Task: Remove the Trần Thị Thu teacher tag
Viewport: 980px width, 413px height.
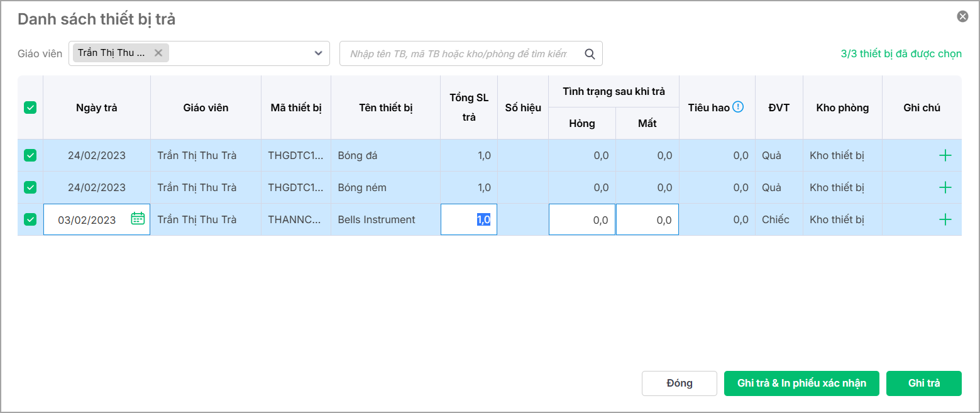Action: [x=158, y=53]
